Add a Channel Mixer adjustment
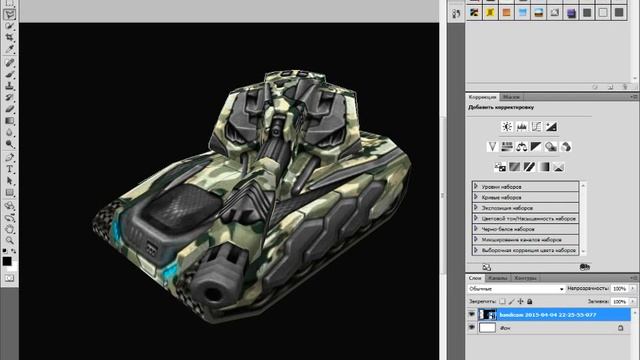The width and height of the screenshot is (640, 360). click(x=566, y=147)
